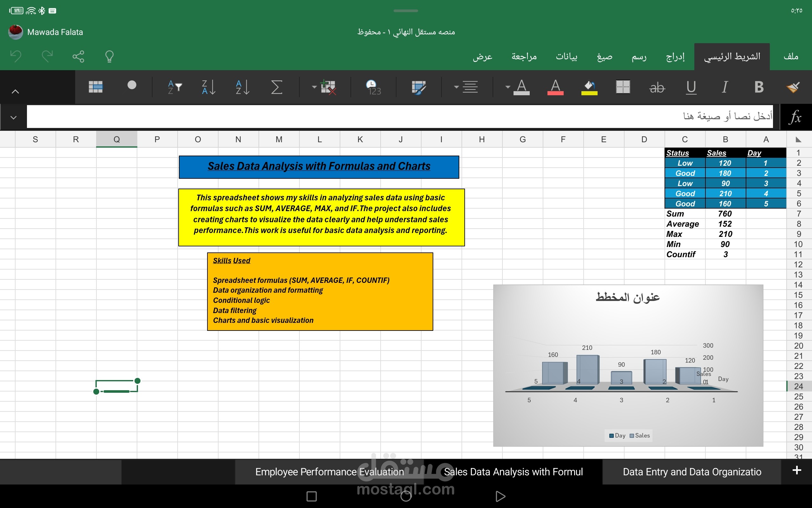
Task: Open the Tell Me lightbulb icon
Action: click(x=109, y=56)
